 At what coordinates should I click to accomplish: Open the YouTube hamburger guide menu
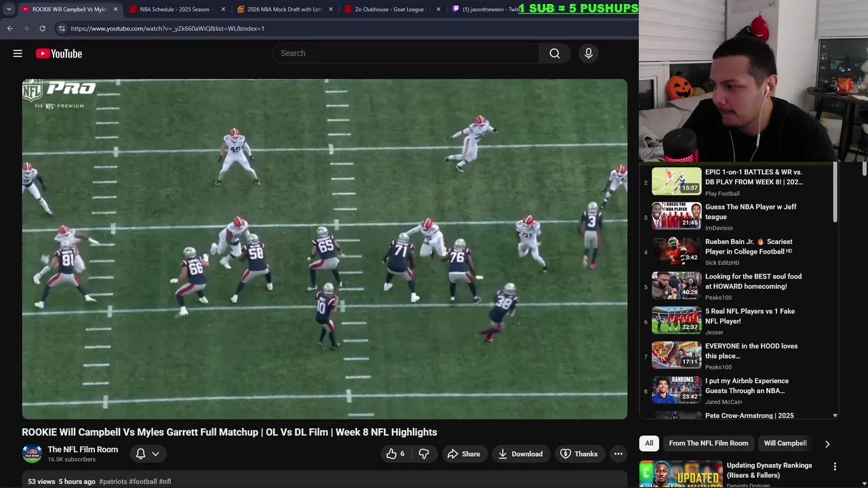[18, 54]
